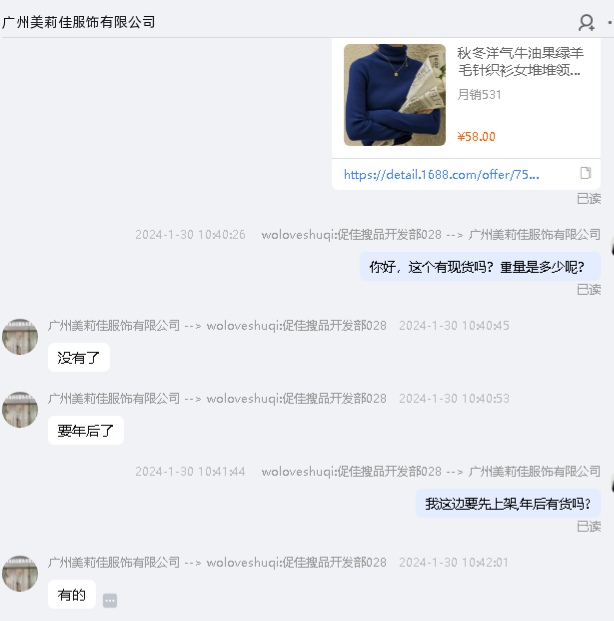
Task: Select the message bubble 没有了
Action: click(79, 358)
